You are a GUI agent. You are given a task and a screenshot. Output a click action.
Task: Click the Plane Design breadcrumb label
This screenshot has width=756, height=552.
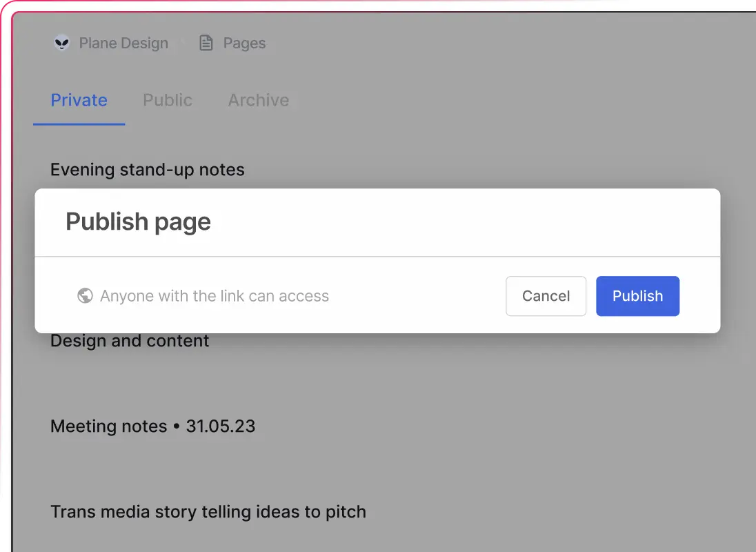coord(123,43)
